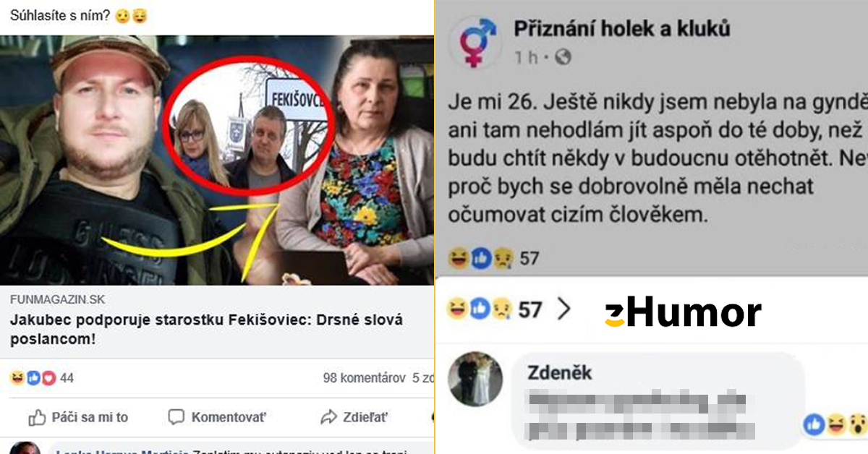Click the globe public visibility icon
Image resolution: width=868 pixels, height=454 pixels.
tap(563, 56)
